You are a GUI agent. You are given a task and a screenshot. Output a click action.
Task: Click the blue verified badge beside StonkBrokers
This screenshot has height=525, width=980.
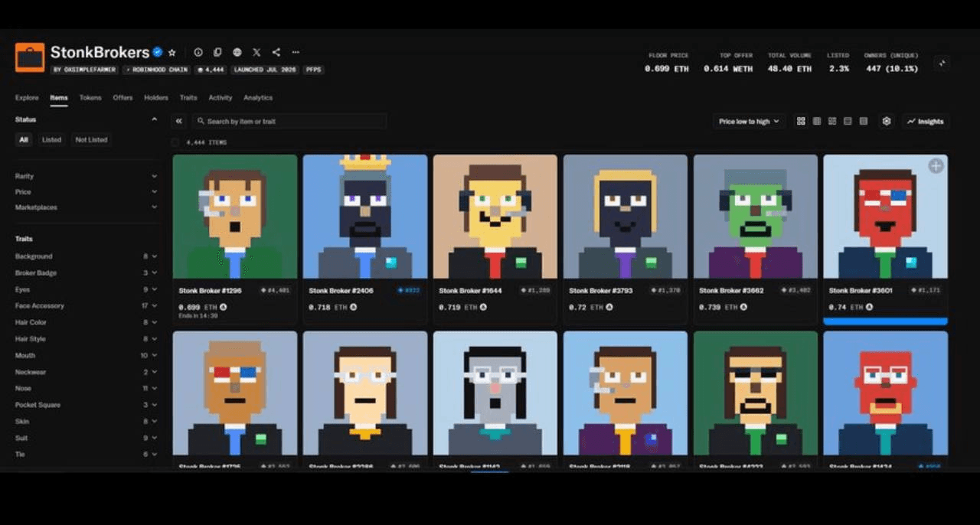pyautogui.click(x=158, y=52)
